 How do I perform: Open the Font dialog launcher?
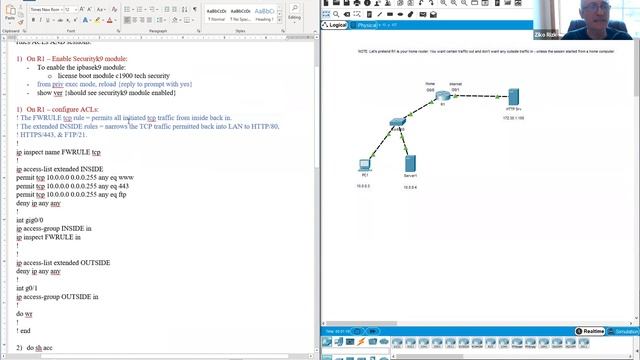click(118, 31)
